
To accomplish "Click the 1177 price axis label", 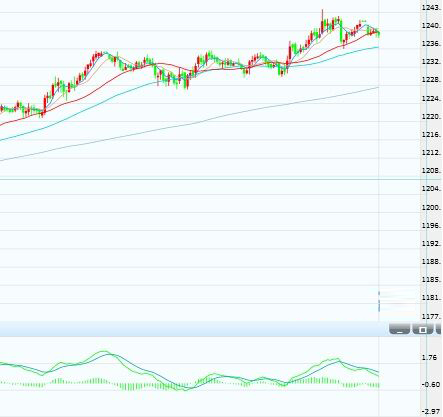I will (x=432, y=316).
